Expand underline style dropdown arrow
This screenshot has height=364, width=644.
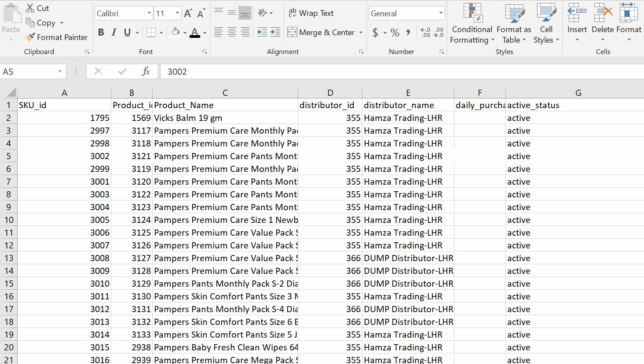pyautogui.click(x=137, y=33)
